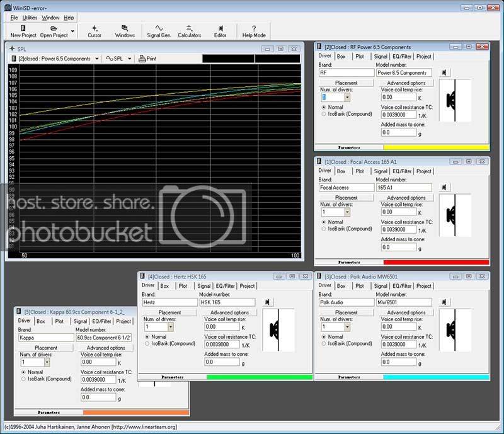The image size is (504, 434).
Task: Select Normal radio in Hertz window
Action: coord(147,336)
